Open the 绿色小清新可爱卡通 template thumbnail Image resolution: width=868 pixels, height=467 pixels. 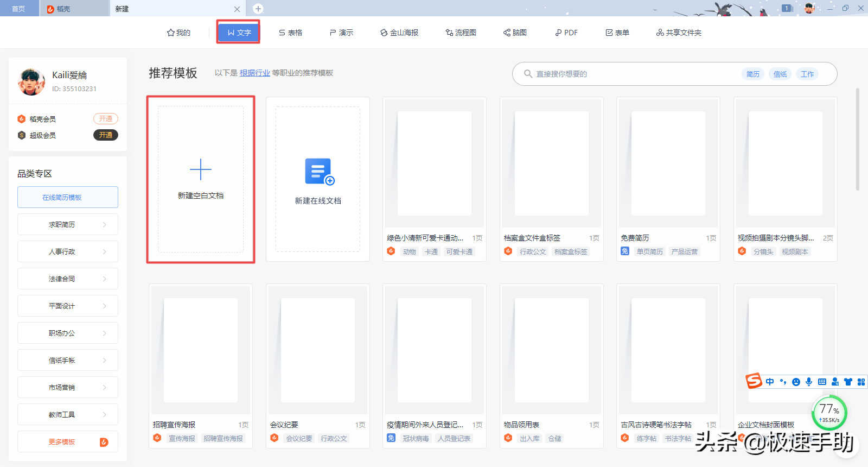435,163
